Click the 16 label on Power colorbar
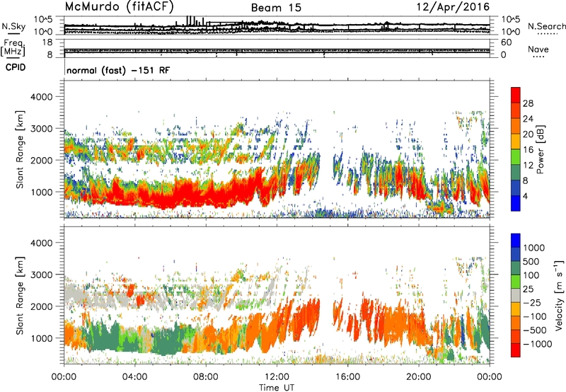Screen dimensions: 566x392 pos(528,150)
